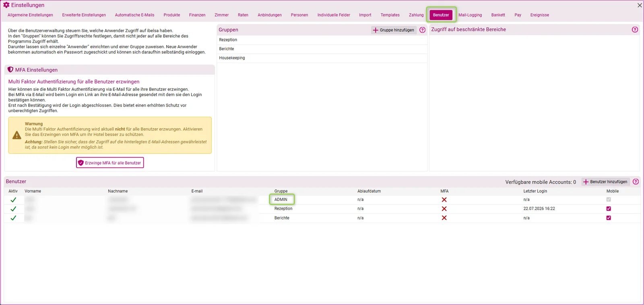Click the Ablaufdatum column header
The width and height of the screenshot is (644, 305).
coord(369,191)
